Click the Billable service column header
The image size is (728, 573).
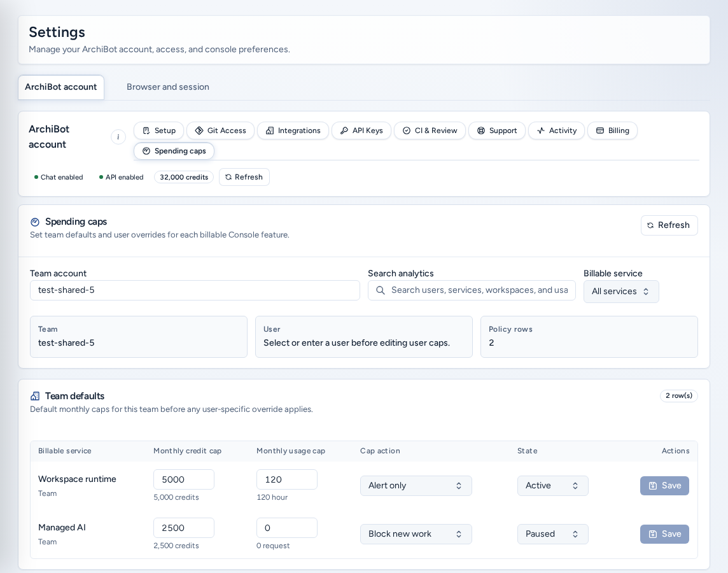pos(64,451)
